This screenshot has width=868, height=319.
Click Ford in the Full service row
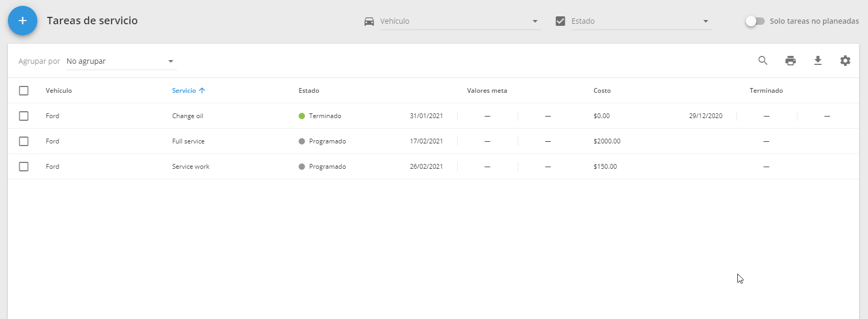click(x=53, y=141)
